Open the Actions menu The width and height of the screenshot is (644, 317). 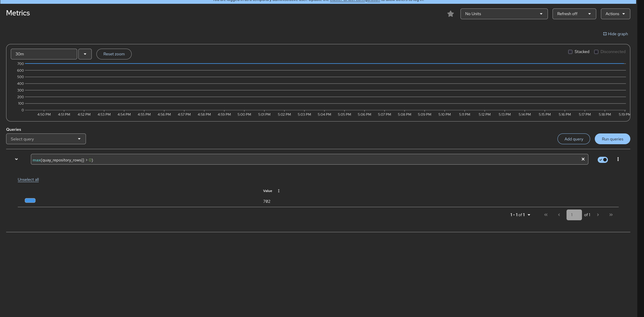click(x=615, y=14)
